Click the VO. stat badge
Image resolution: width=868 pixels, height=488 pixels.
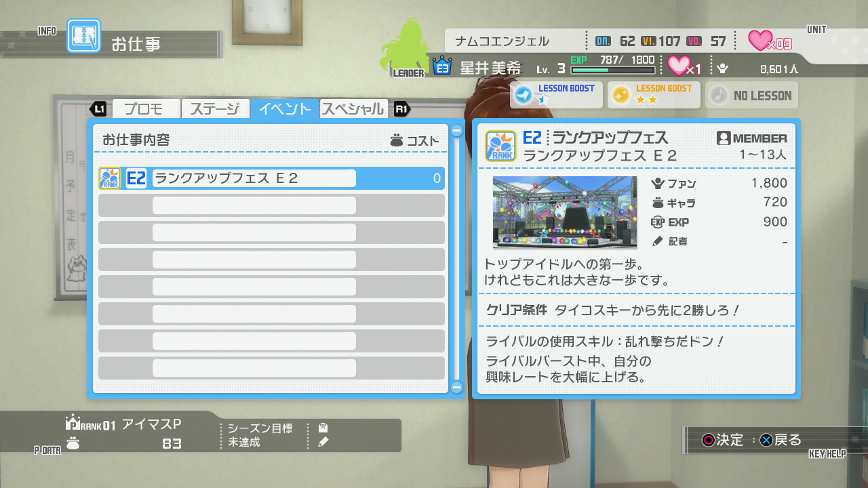694,41
